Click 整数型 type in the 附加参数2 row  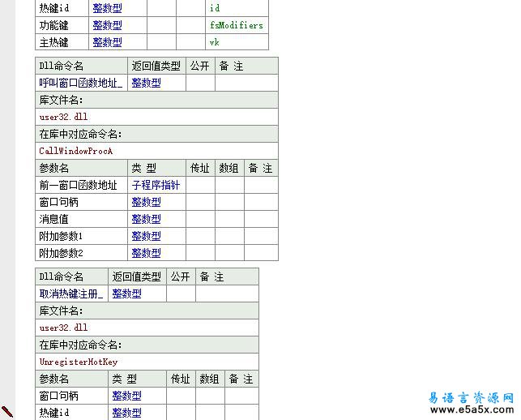(x=146, y=254)
